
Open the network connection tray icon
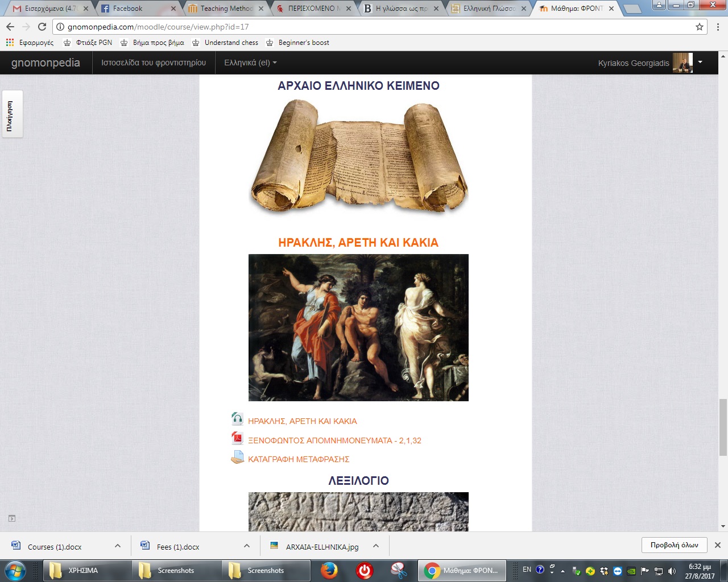pos(659,571)
